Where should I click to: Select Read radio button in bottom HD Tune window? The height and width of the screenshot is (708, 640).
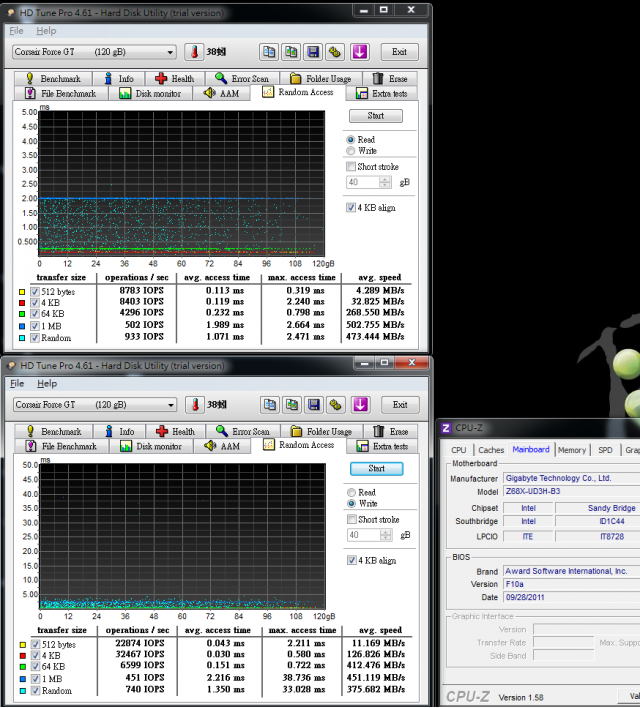click(351, 492)
